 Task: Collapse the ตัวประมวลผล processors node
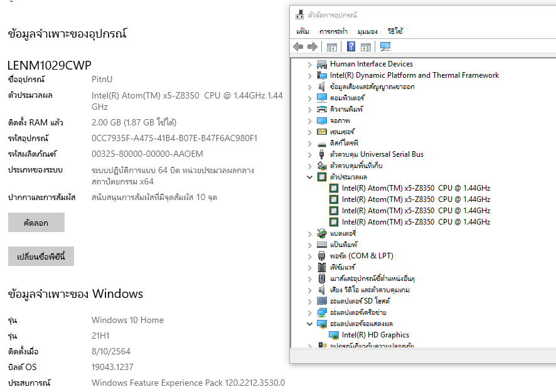point(309,177)
